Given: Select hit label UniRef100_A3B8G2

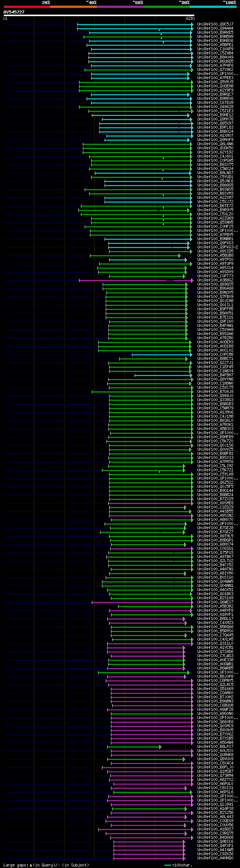Looking at the screenshot, I should (215, 280).
